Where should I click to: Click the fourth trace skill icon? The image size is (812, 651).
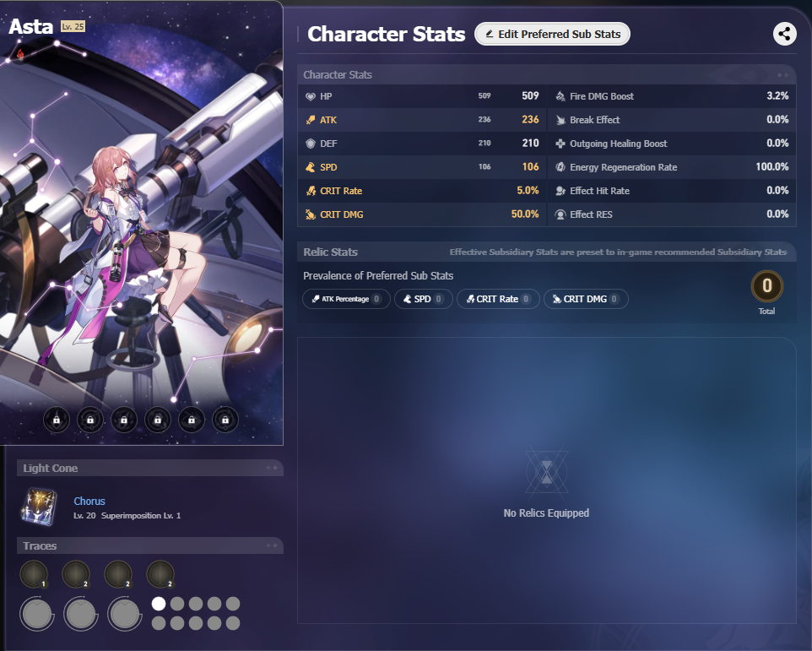click(x=160, y=574)
